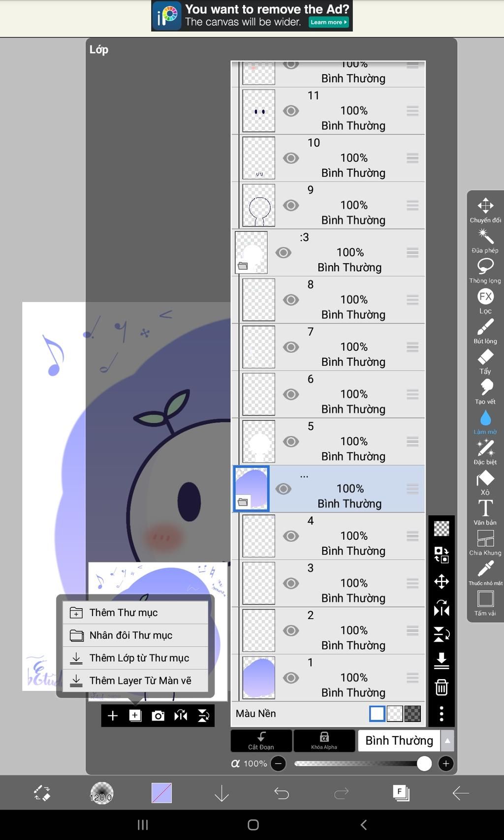Select the Đũa phép magic wand tool
504x840 pixels.
tap(485, 241)
